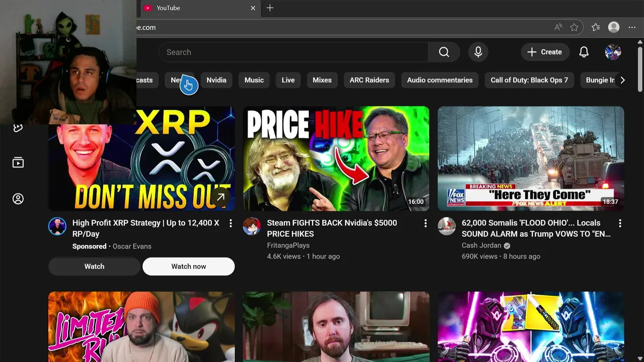
Task: Click the read aloud icon in address bar
Action: tap(558, 28)
